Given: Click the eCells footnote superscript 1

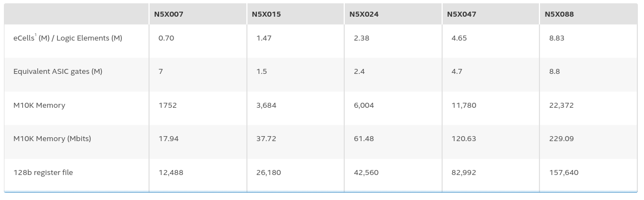Looking at the screenshot, I should (36, 35).
